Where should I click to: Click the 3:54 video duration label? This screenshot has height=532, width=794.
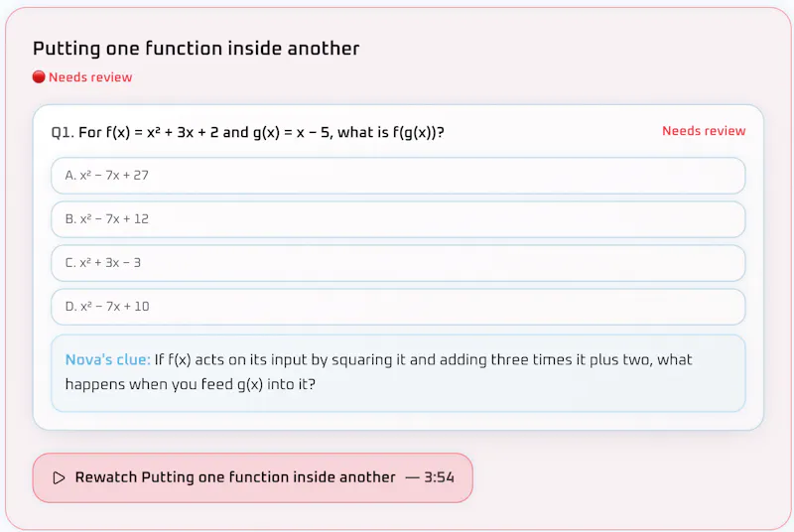[439, 477]
